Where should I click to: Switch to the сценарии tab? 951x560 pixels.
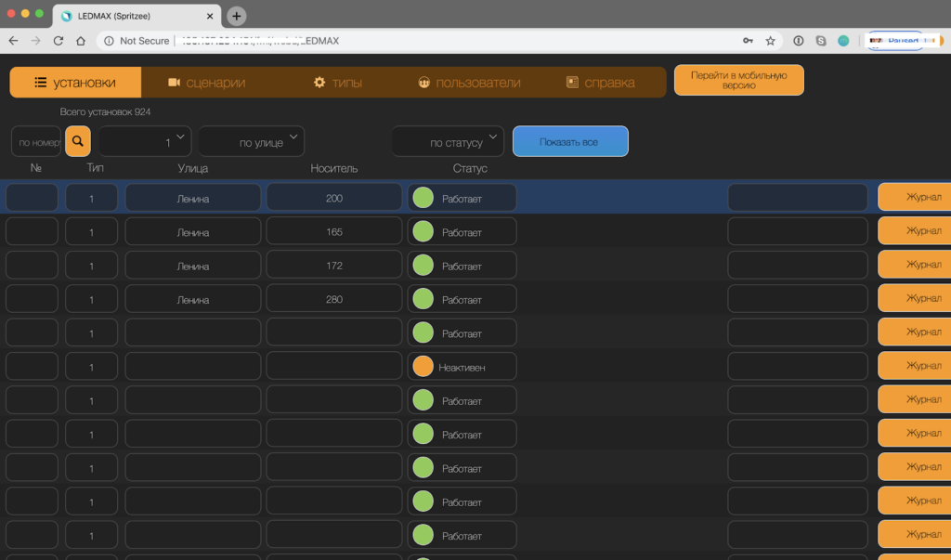tap(206, 82)
